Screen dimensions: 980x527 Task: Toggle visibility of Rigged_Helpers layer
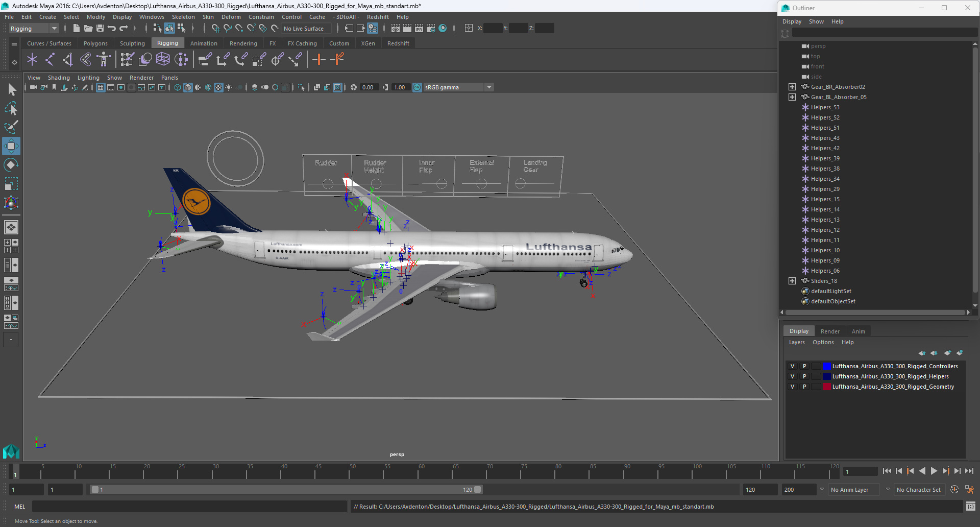[x=793, y=376]
